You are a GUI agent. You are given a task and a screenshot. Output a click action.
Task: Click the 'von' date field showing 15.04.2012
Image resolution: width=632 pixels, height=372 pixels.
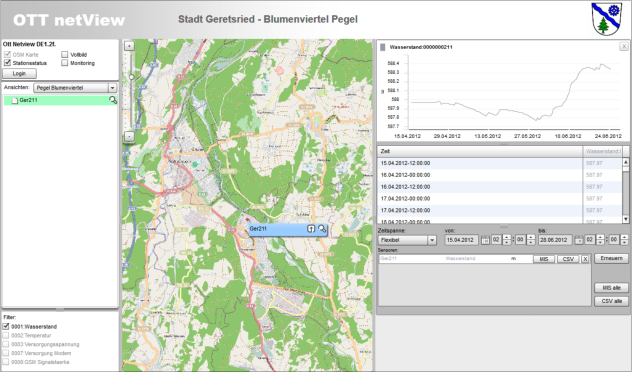click(x=462, y=240)
